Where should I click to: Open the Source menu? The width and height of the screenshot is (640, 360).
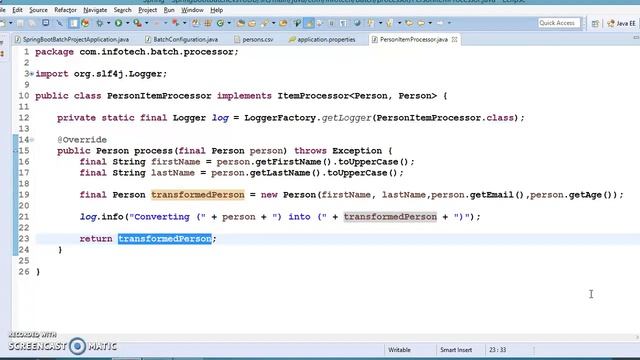coord(38,10)
